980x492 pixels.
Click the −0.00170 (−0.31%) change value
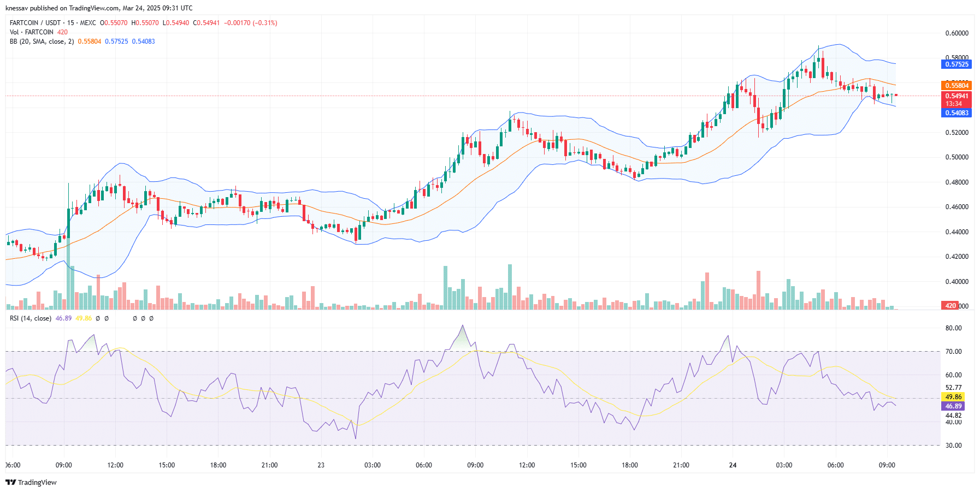(x=251, y=23)
